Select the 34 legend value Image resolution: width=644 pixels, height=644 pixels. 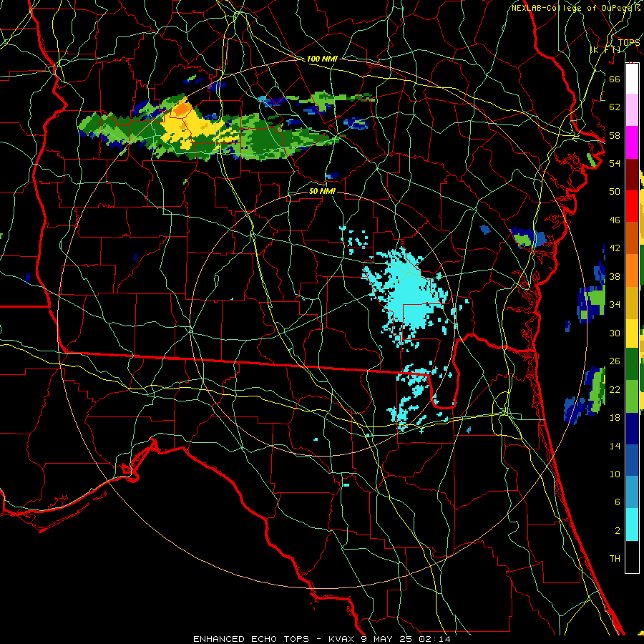coord(615,304)
